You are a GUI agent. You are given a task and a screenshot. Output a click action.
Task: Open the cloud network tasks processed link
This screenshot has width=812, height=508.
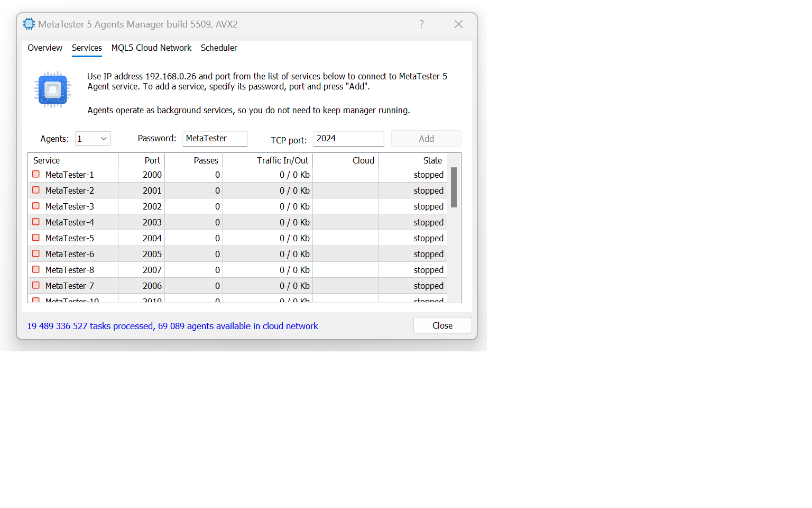(x=172, y=326)
